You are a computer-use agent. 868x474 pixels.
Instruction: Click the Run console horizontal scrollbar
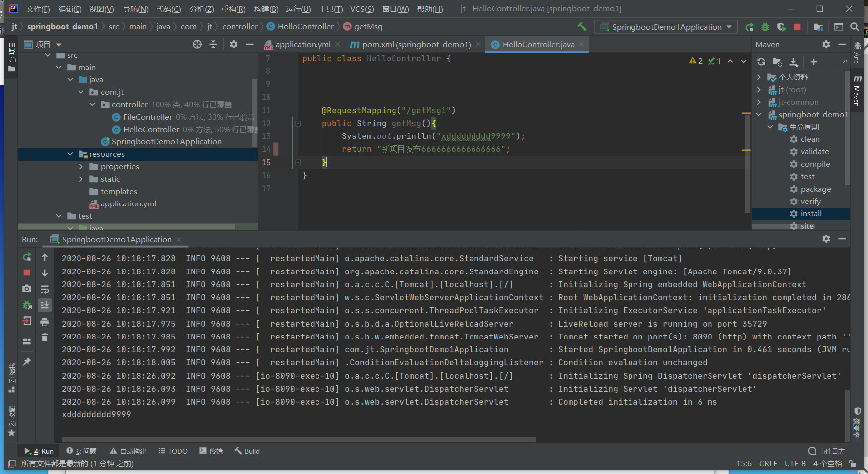(299, 439)
